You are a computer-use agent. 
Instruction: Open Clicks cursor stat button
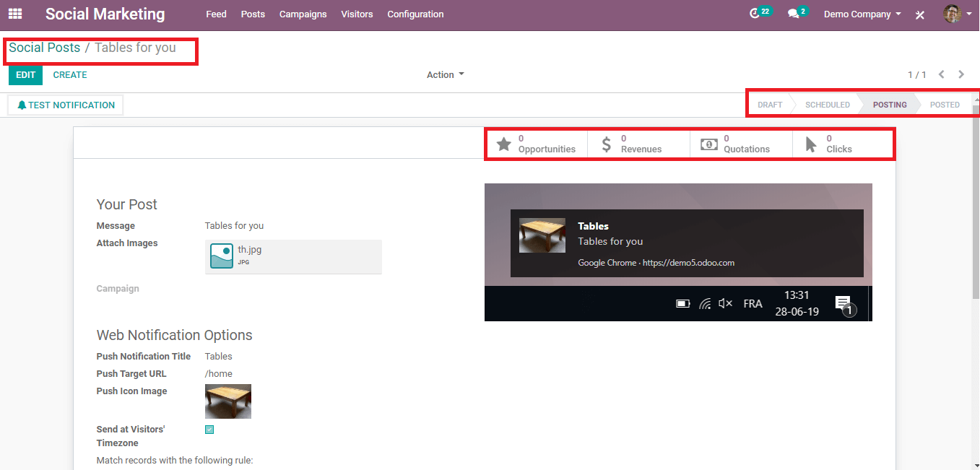point(844,144)
